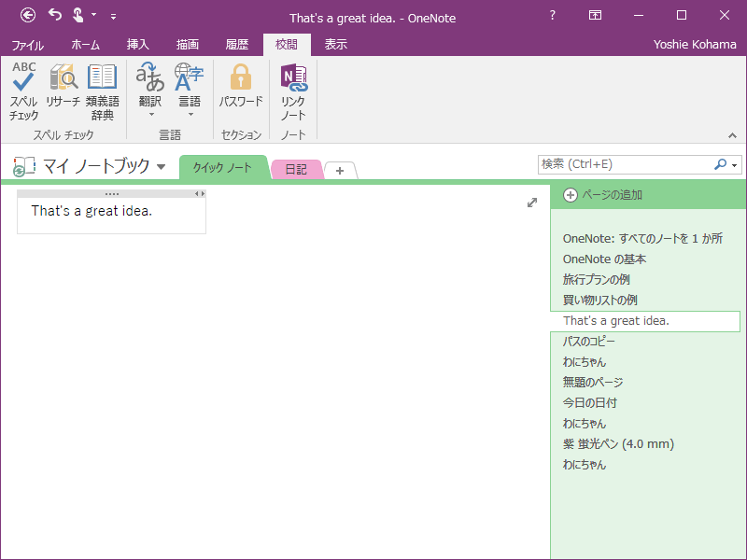Expand the 翻訳 dropdown arrow

(151, 115)
